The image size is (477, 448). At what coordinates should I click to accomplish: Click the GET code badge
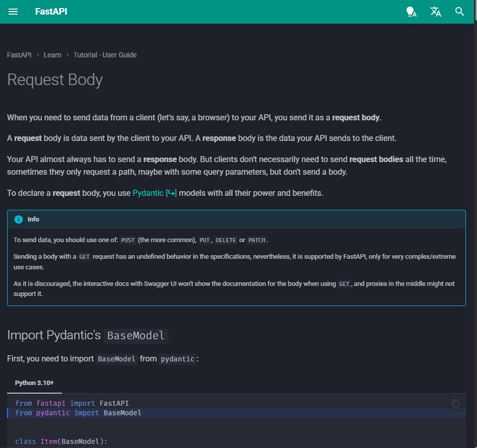click(84, 257)
